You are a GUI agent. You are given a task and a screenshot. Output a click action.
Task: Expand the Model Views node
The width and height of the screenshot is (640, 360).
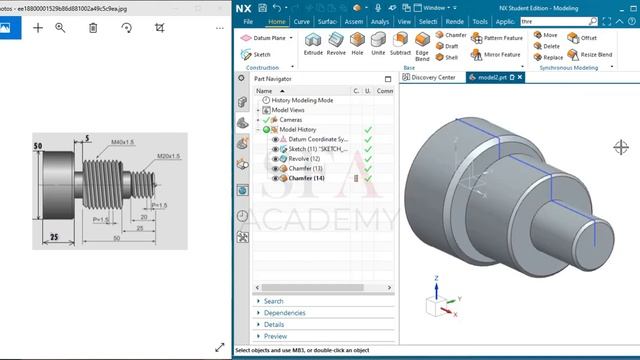(x=258, y=110)
